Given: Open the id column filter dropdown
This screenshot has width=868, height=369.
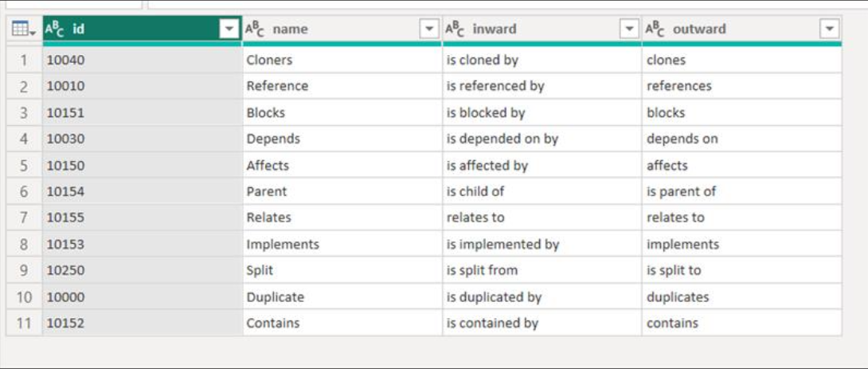Looking at the screenshot, I should (x=229, y=29).
